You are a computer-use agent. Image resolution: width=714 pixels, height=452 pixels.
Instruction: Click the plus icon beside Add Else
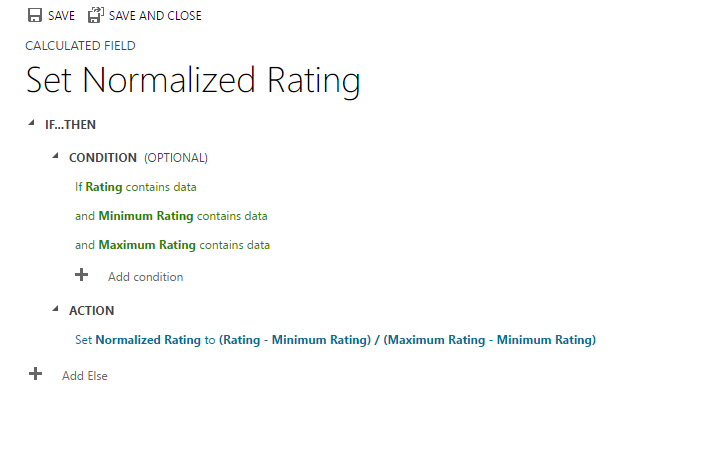point(36,374)
